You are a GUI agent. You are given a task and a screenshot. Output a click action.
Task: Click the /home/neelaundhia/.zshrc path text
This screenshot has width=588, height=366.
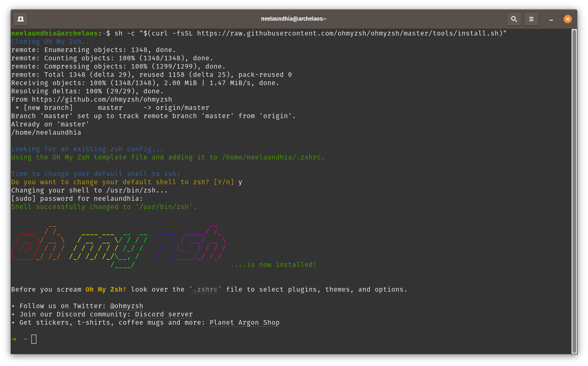pyautogui.click(x=273, y=157)
